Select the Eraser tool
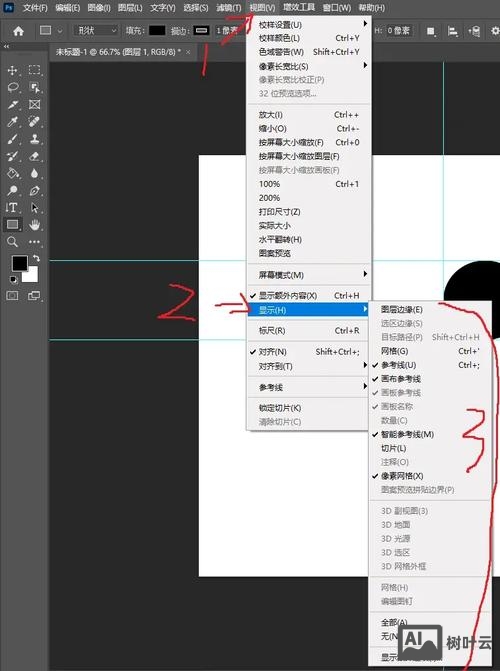500x671 pixels. (34, 156)
